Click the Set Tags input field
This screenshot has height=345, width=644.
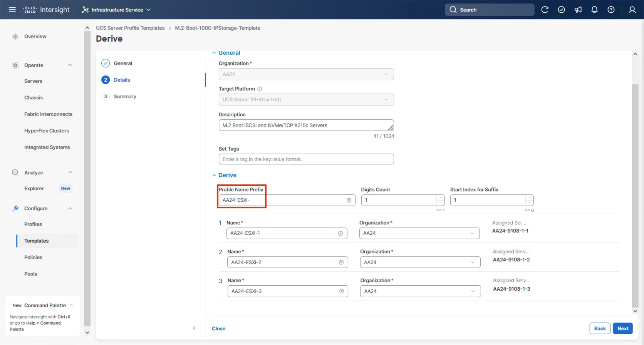click(x=306, y=159)
